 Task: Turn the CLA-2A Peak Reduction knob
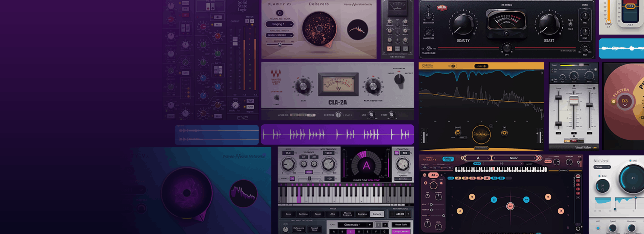pyautogui.click(x=373, y=86)
